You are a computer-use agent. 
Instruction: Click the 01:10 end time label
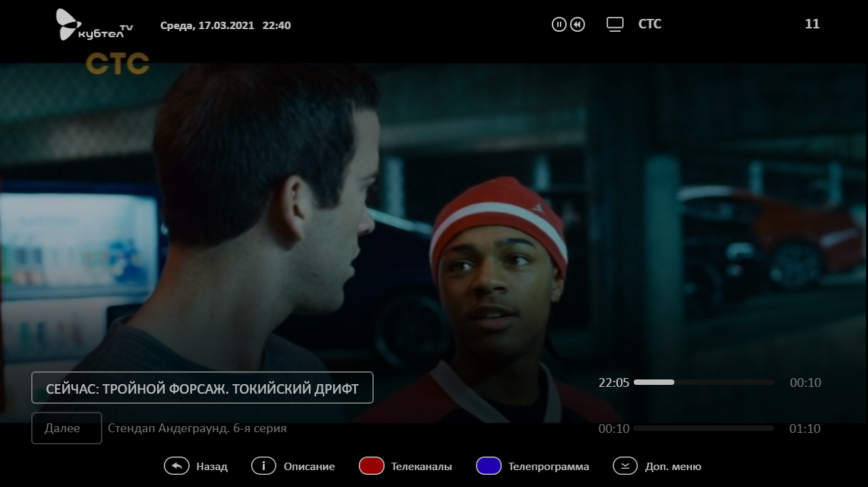[x=805, y=429]
